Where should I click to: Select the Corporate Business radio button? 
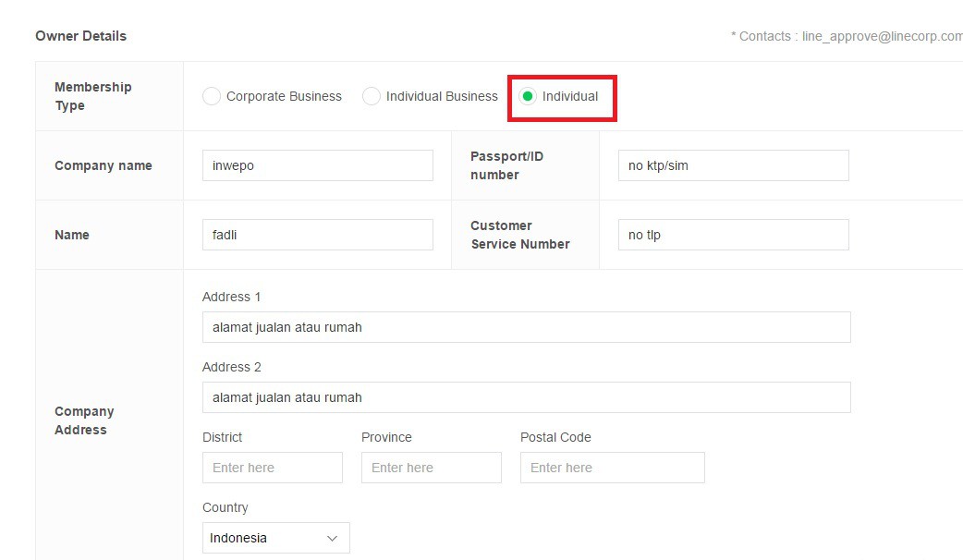pos(212,96)
